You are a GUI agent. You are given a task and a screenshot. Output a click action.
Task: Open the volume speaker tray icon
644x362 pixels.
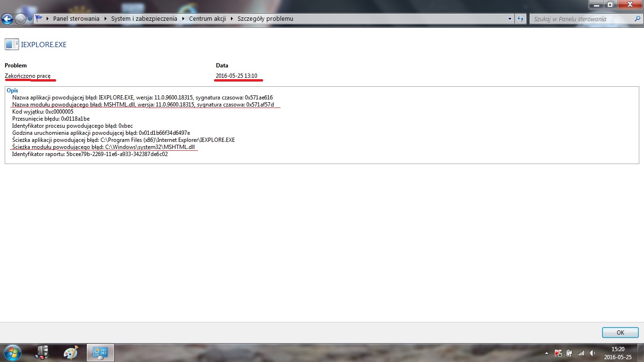coord(592,353)
